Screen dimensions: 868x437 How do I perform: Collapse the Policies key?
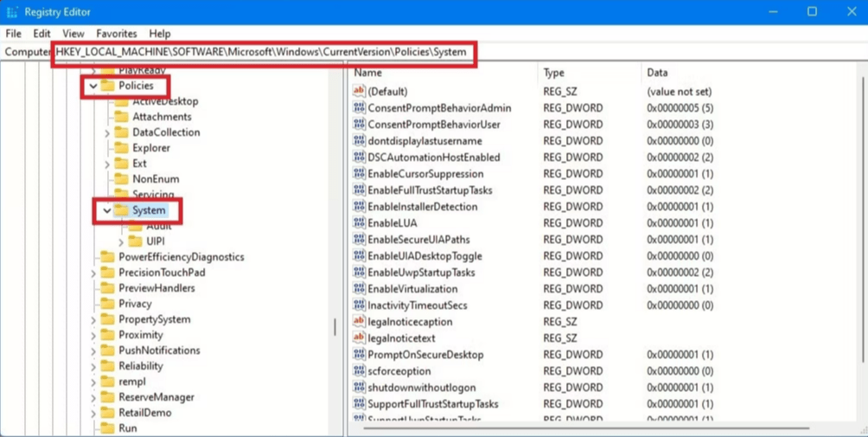coord(93,86)
